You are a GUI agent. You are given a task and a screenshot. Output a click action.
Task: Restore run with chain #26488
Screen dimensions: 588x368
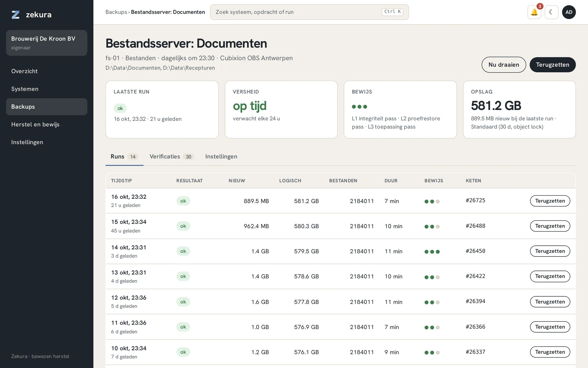pos(550,226)
